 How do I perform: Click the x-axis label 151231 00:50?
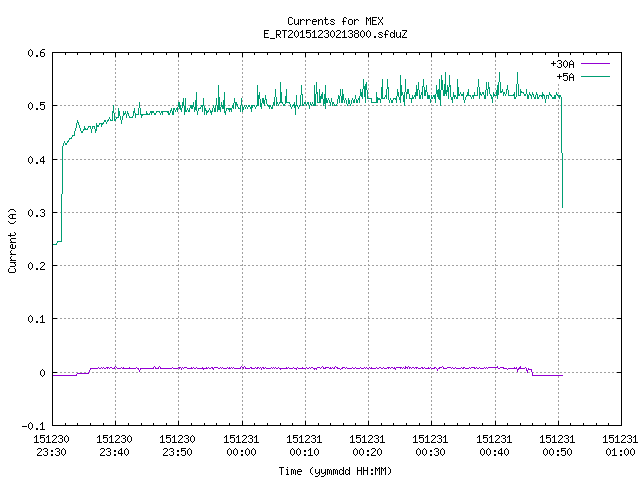click(x=557, y=446)
